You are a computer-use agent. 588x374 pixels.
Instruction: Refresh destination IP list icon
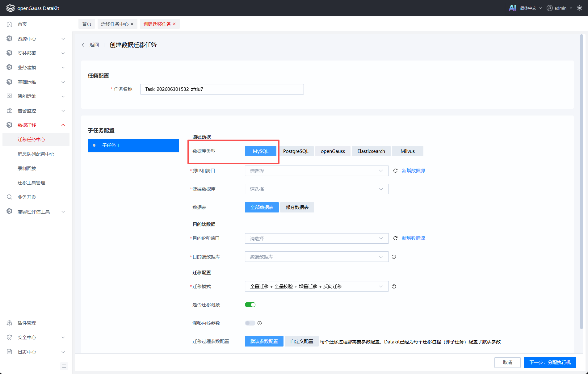[x=395, y=238]
